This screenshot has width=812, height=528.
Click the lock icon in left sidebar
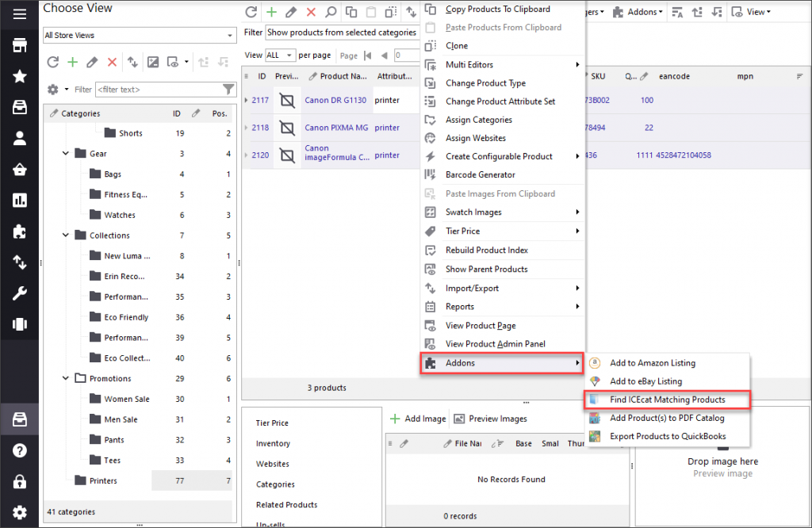[x=19, y=481]
